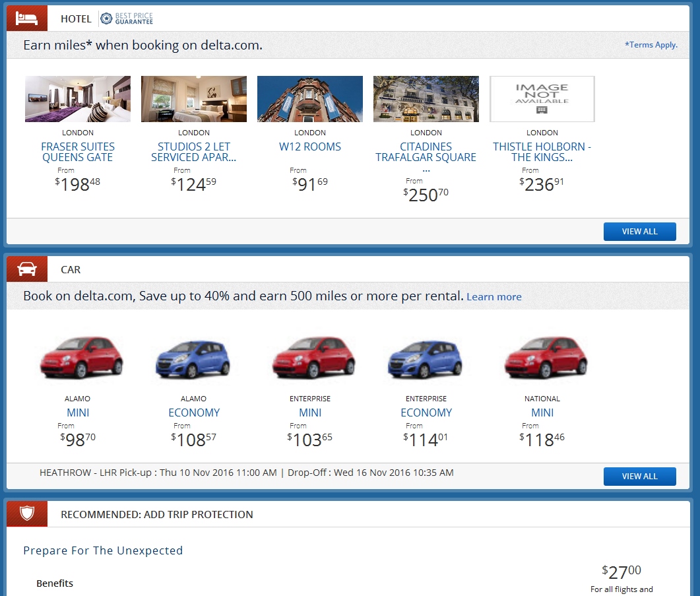Image resolution: width=700 pixels, height=596 pixels.
Task: Click the Image Not Available placeholder
Action: 542,99
